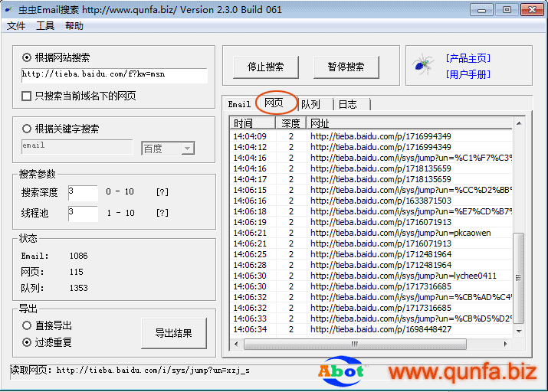548x392 pixels.
Task: Select the row timed 14:04:12
Action: point(371,147)
